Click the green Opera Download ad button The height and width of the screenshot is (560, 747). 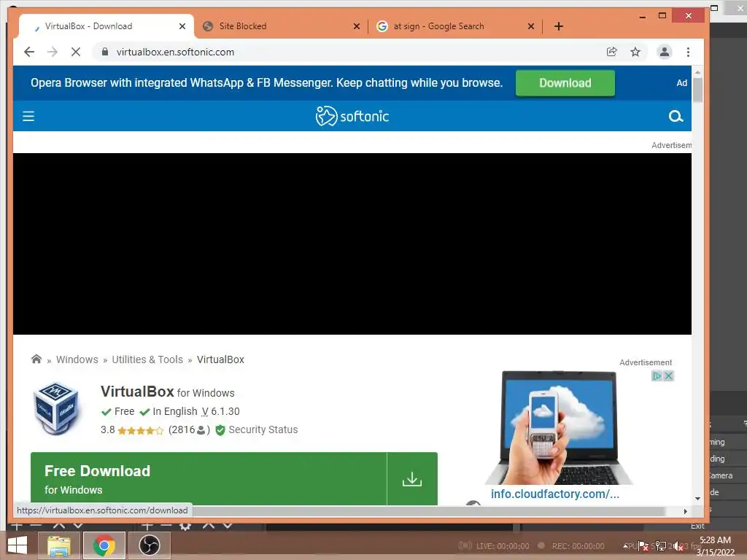(x=565, y=83)
